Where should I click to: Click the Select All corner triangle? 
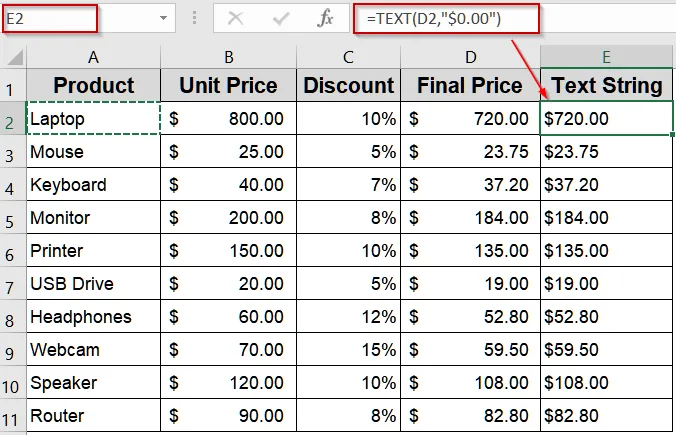coord(14,57)
